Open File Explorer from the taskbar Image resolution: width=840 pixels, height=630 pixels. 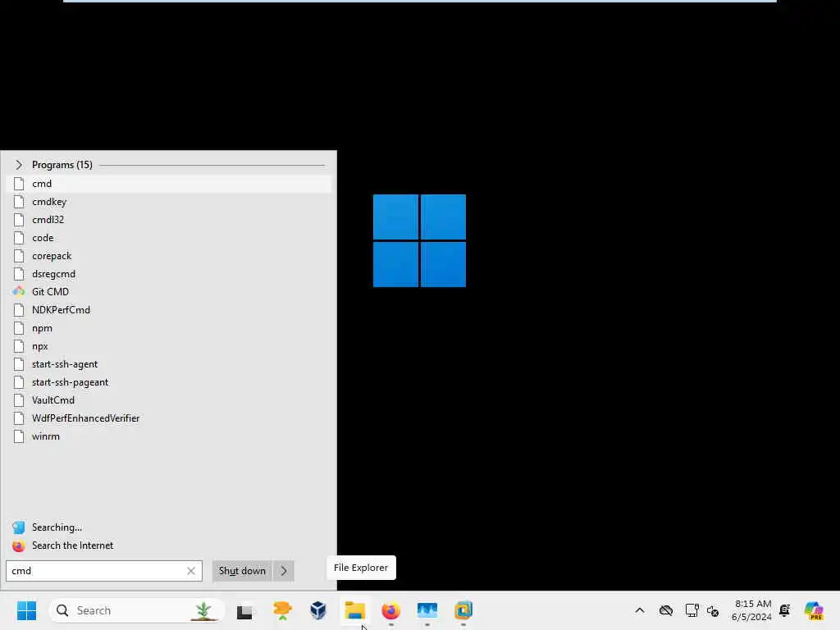[354, 610]
